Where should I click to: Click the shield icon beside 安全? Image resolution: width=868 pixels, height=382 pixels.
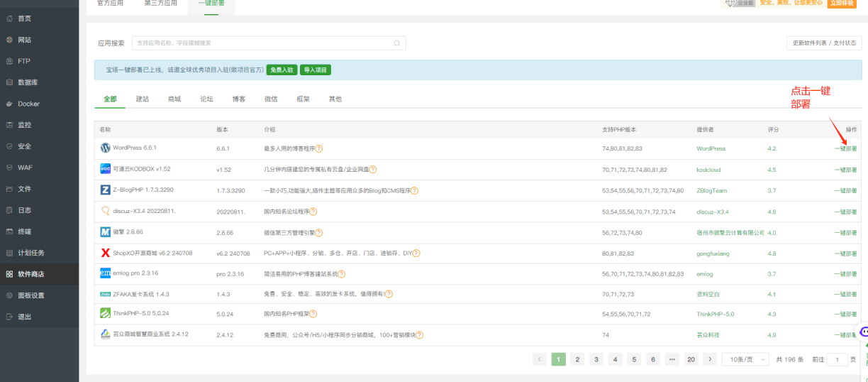click(x=9, y=146)
